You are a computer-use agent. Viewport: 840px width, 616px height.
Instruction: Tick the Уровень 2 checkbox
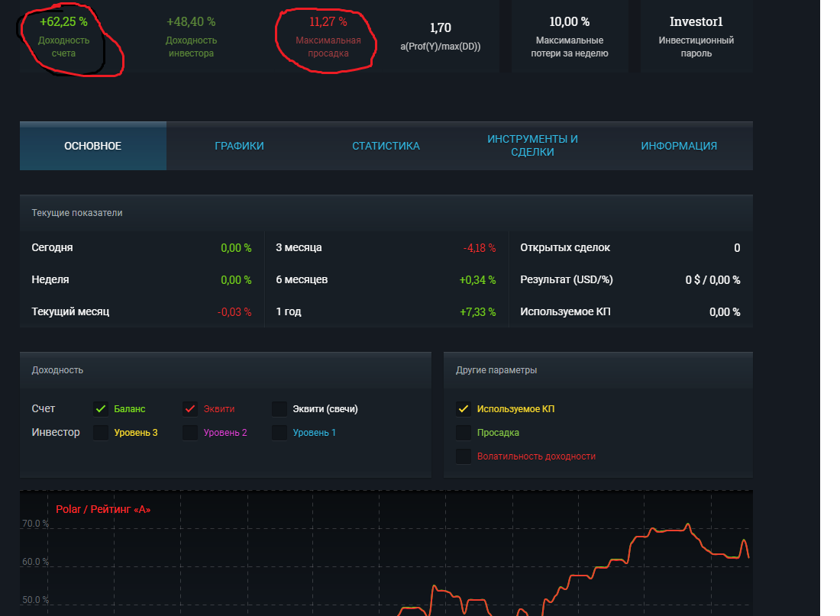pos(190,433)
